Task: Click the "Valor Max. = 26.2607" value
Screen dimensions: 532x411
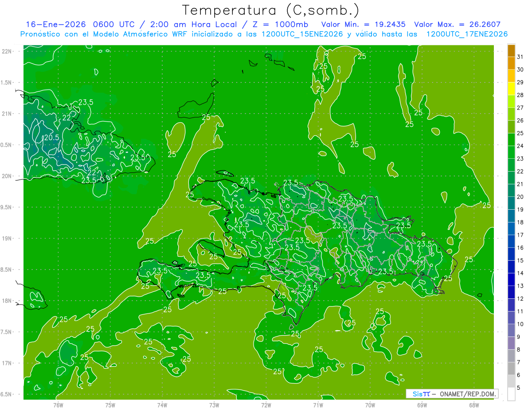Action: 458,24
